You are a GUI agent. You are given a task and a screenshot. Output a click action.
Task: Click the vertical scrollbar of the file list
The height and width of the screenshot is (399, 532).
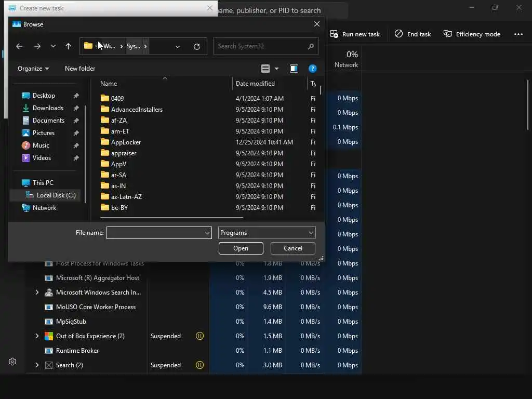(x=320, y=90)
